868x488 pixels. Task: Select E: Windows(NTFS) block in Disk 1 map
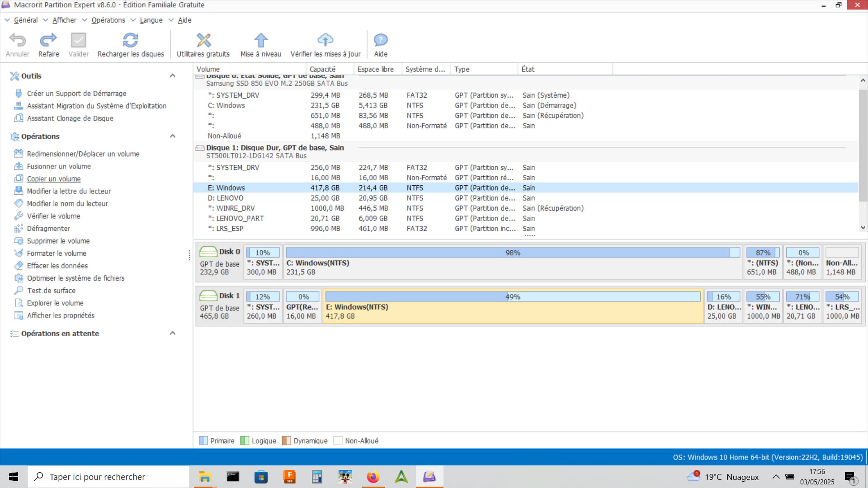coord(513,306)
